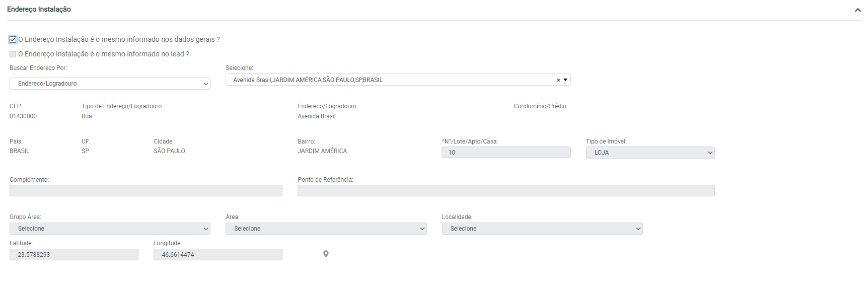Select the Longitude input field

pyautogui.click(x=218, y=255)
